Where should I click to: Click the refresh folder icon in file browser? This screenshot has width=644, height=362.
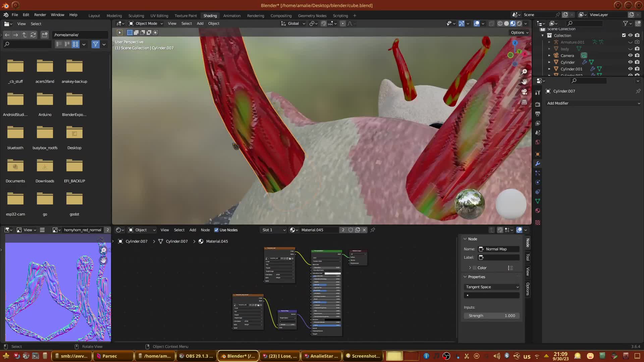[x=33, y=35]
